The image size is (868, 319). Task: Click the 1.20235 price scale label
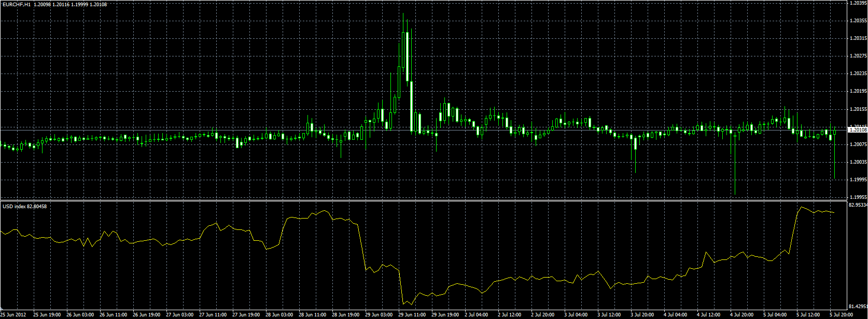(858, 74)
